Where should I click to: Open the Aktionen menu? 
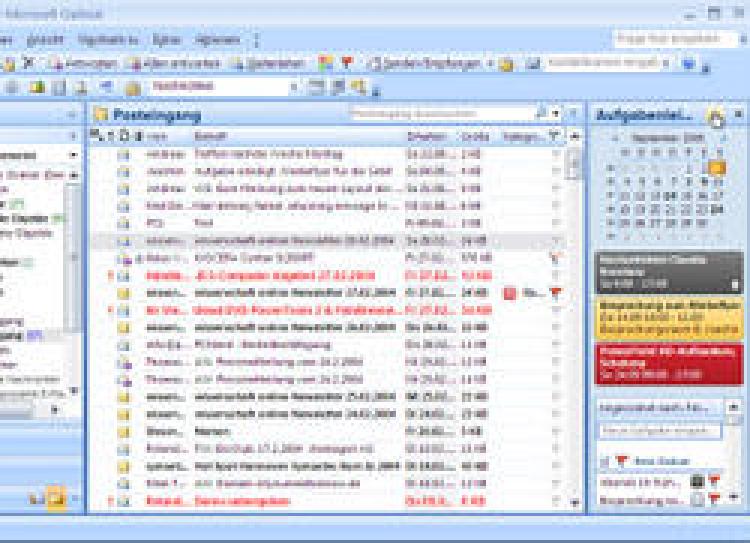coord(216,39)
